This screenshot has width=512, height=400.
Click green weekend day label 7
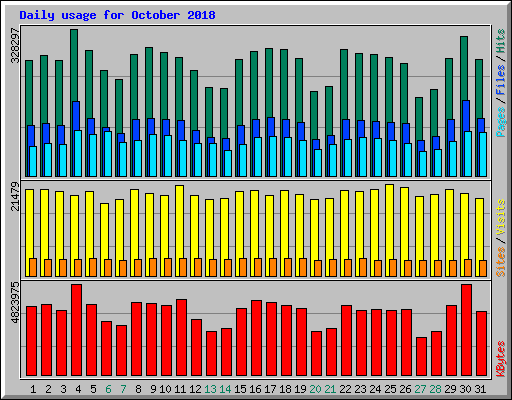coord(123,389)
